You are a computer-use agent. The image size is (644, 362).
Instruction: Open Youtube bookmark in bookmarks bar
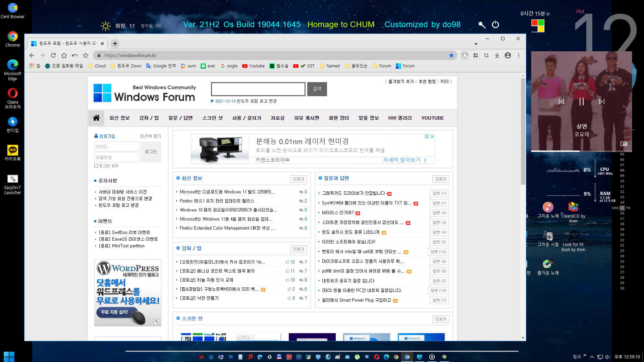click(253, 66)
